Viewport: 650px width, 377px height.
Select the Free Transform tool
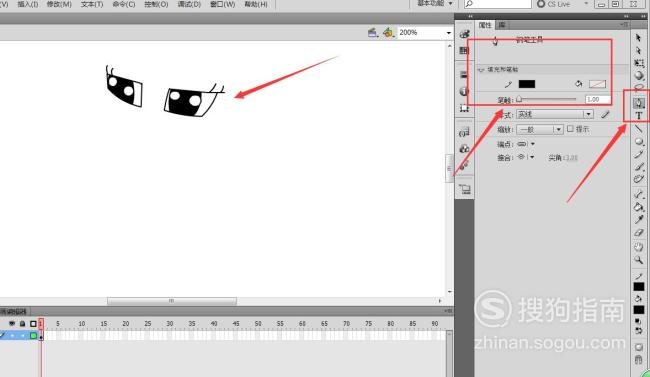639,63
